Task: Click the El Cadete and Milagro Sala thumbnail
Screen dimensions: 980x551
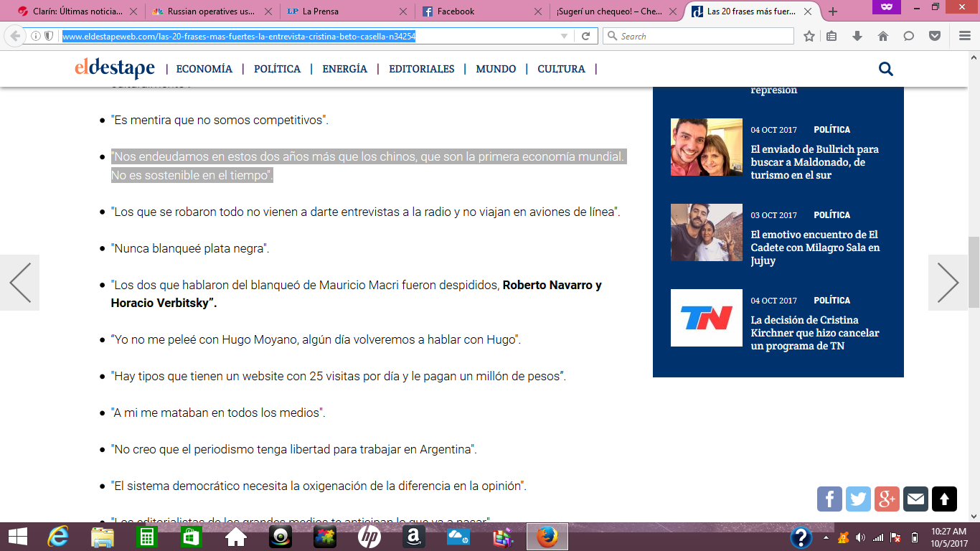Action: pyautogui.click(x=707, y=232)
